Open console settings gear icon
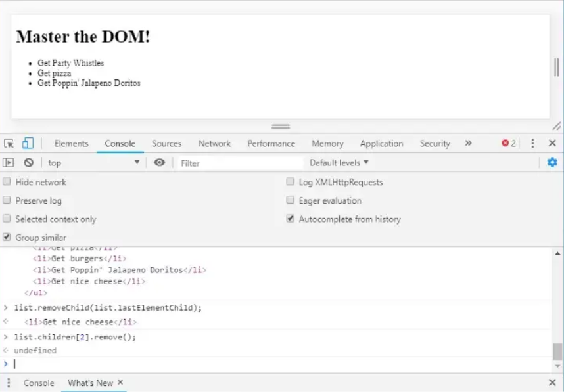The image size is (564, 392). coord(552,163)
